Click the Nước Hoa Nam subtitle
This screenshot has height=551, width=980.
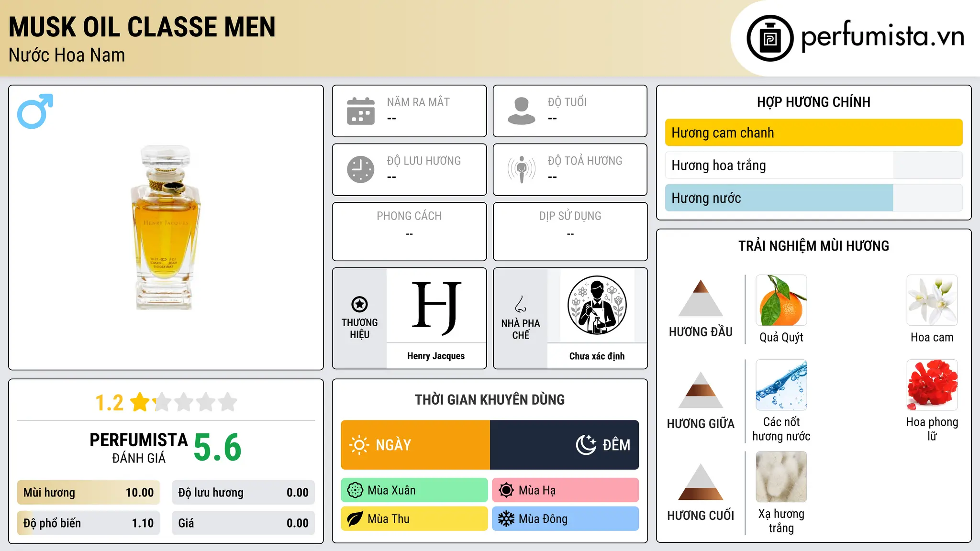tap(67, 55)
